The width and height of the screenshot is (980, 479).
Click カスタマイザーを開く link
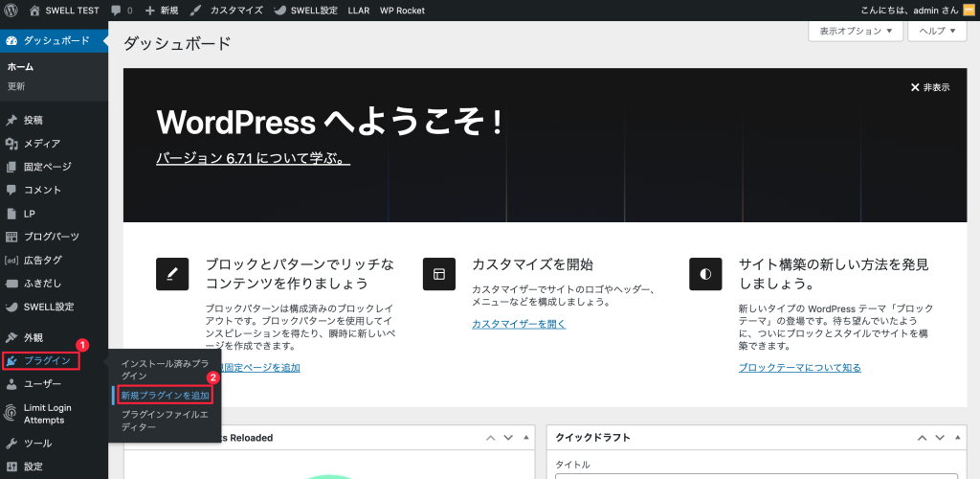(x=520, y=323)
